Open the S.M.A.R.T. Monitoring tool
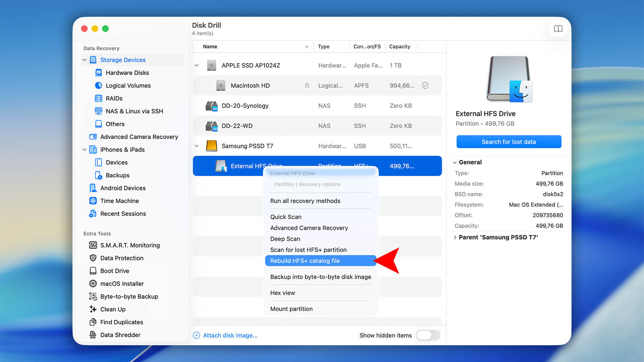 point(130,245)
